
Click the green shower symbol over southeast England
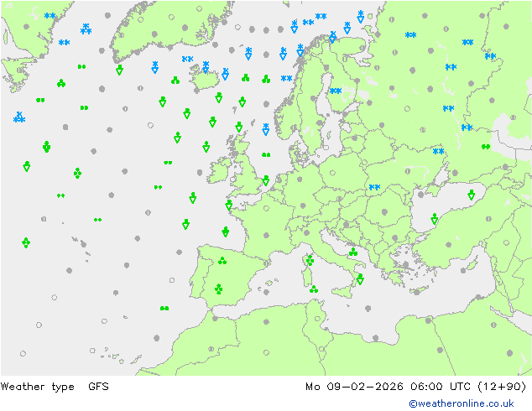point(266,180)
